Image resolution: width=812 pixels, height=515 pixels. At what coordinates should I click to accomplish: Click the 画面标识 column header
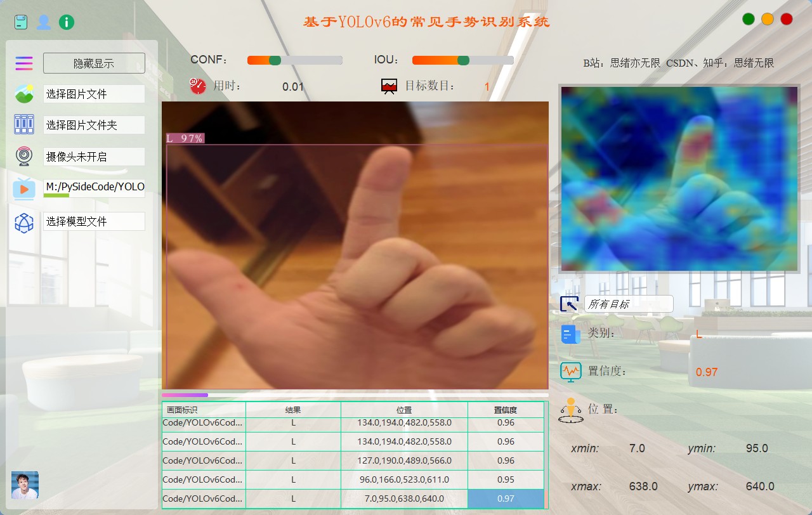[204, 410]
